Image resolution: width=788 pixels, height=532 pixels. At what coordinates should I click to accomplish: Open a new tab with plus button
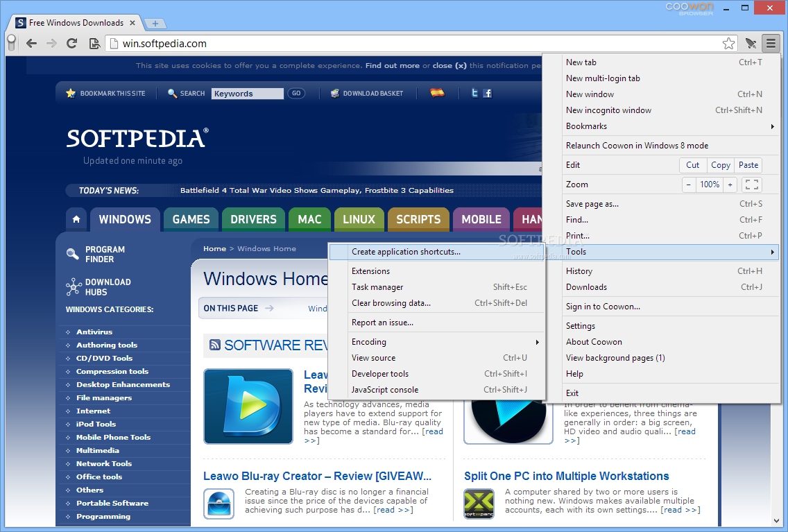click(x=155, y=23)
